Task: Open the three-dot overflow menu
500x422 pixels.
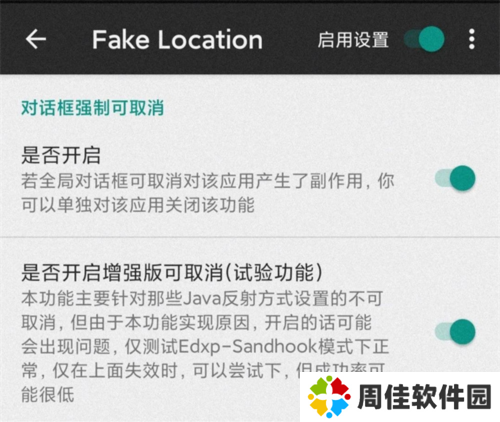Action: click(472, 39)
